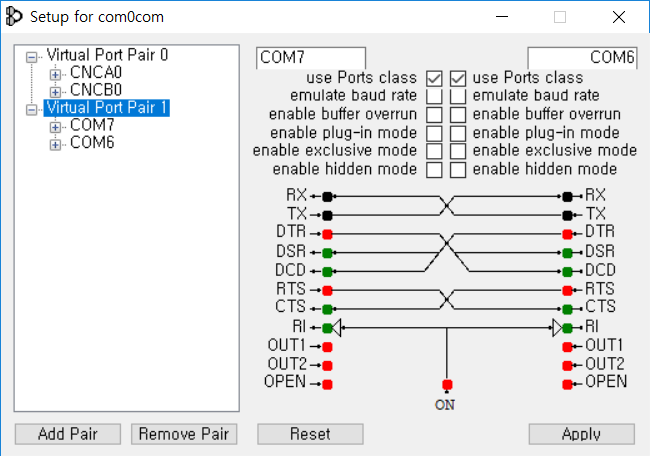Click the red ON signal pin
The height and width of the screenshot is (456, 650).
pos(447,384)
